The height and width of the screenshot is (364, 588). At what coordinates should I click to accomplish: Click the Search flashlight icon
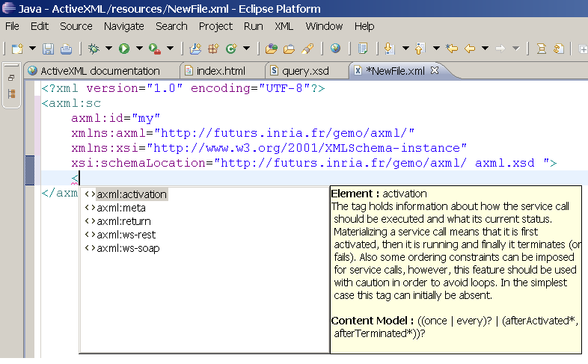coord(307,49)
